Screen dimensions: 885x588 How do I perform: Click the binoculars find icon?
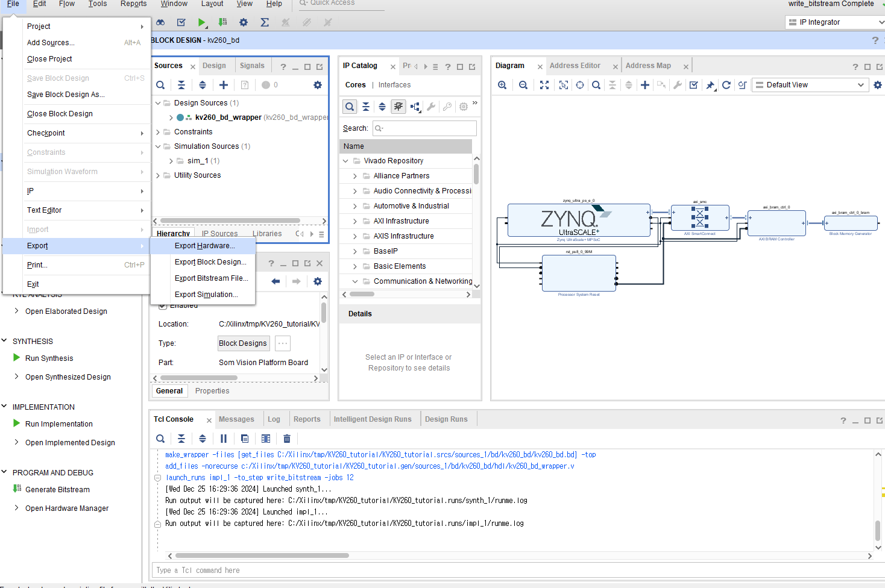[160, 22]
